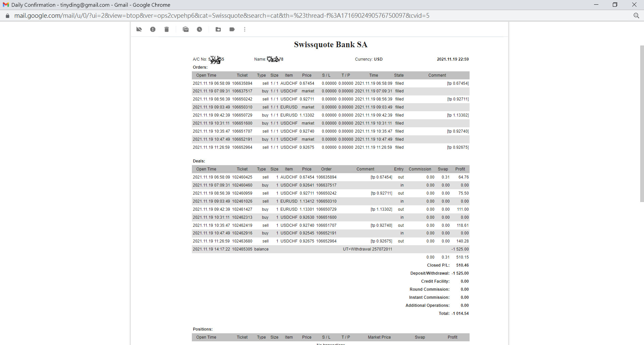Click Commission column header in Deals
This screenshot has height=345, width=644.
coord(420,169)
